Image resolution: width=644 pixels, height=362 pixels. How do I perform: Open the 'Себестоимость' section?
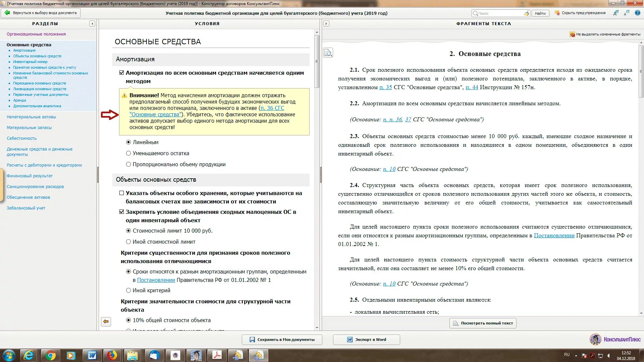21,138
